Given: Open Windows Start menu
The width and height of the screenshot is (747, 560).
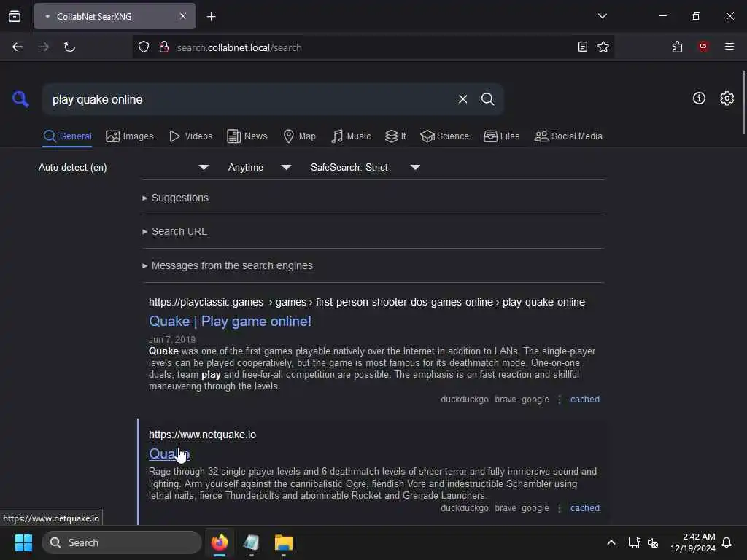Looking at the screenshot, I should [23, 542].
